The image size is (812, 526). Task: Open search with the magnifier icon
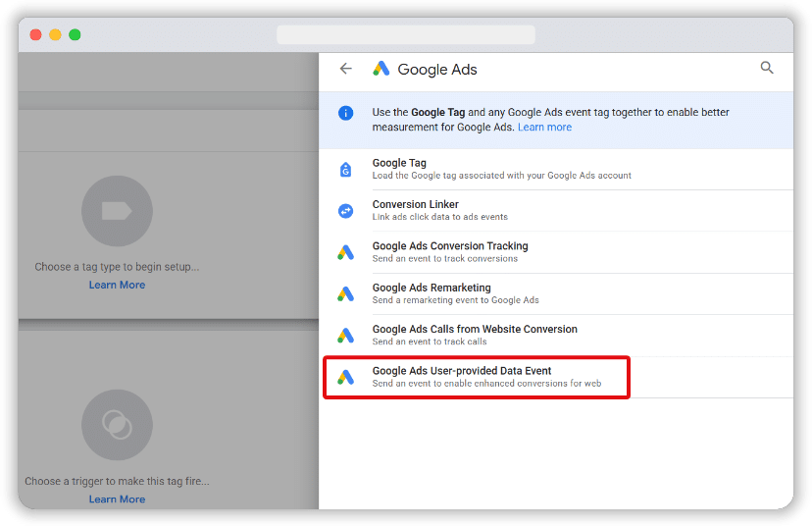767,68
